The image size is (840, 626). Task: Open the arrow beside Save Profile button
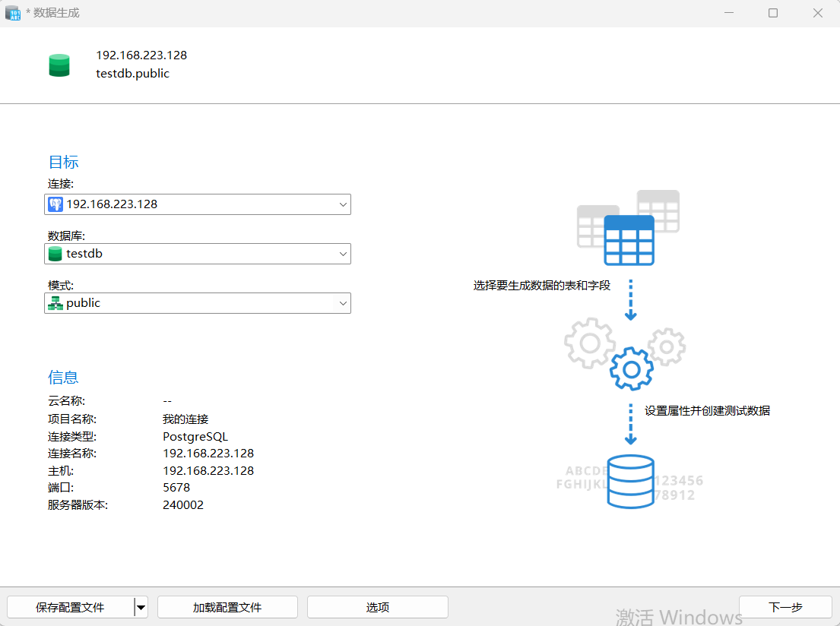tap(141, 607)
